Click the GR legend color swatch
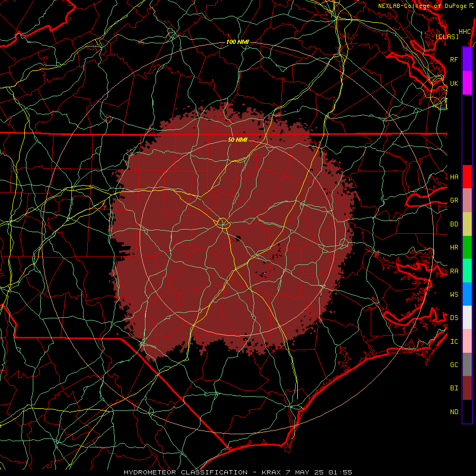 tap(467, 200)
